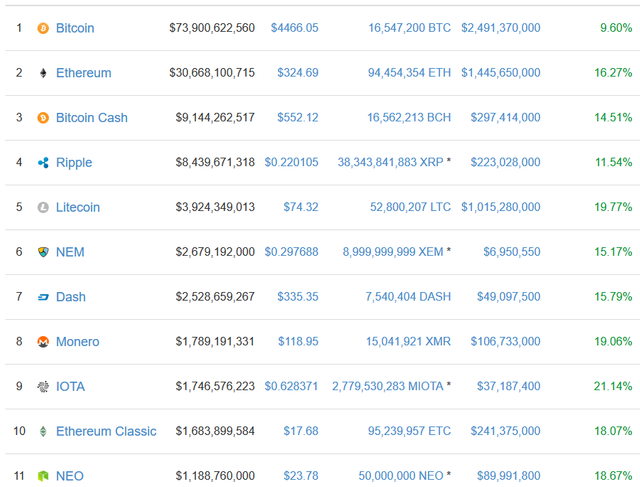This screenshot has height=487, width=640.
Task: Click supply 7,540,404 DASH
Action: pyautogui.click(x=408, y=297)
